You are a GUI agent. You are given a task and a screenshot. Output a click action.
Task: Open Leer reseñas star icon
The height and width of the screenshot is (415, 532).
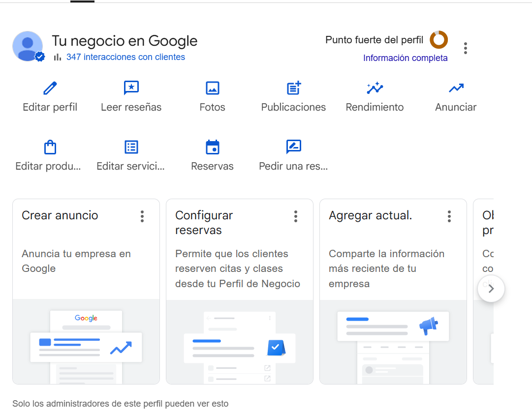[x=131, y=89]
